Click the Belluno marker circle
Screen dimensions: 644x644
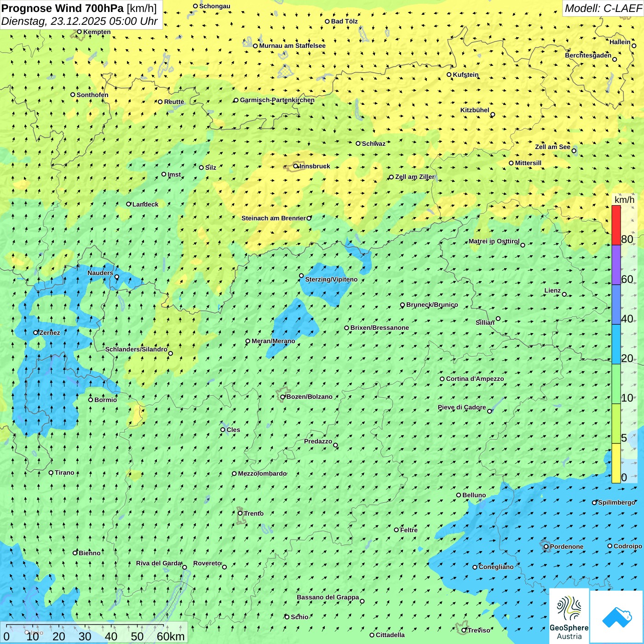pos(459,495)
